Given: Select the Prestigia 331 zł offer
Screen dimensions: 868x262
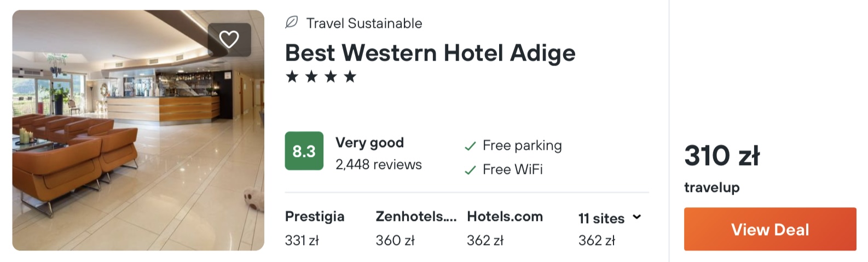Looking at the screenshot, I should pyautogui.click(x=315, y=228).
